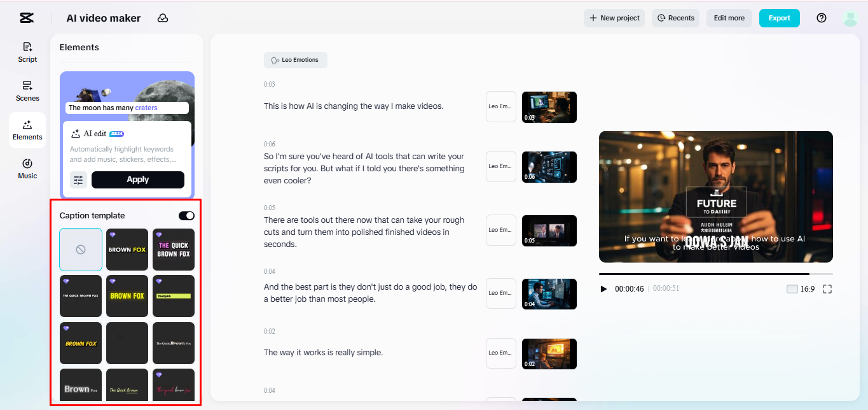Play the preview video
The width and height of the screenshot is (868, 410).
(603, 289)
